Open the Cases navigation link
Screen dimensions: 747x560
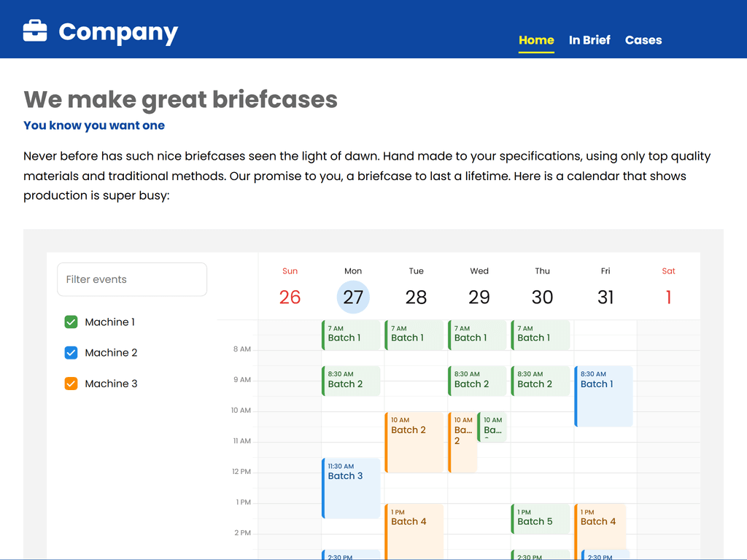[643, 40]
